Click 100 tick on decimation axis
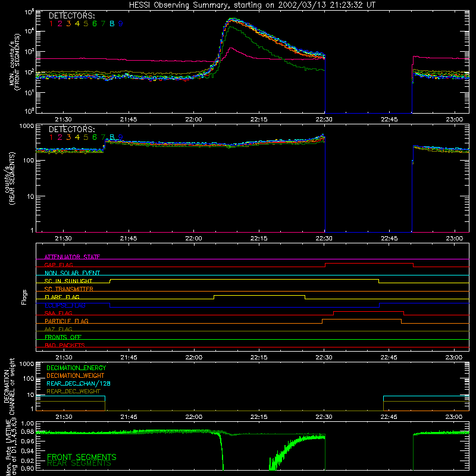The width and height of the screenshot is (476, 476). coord(29,378)
